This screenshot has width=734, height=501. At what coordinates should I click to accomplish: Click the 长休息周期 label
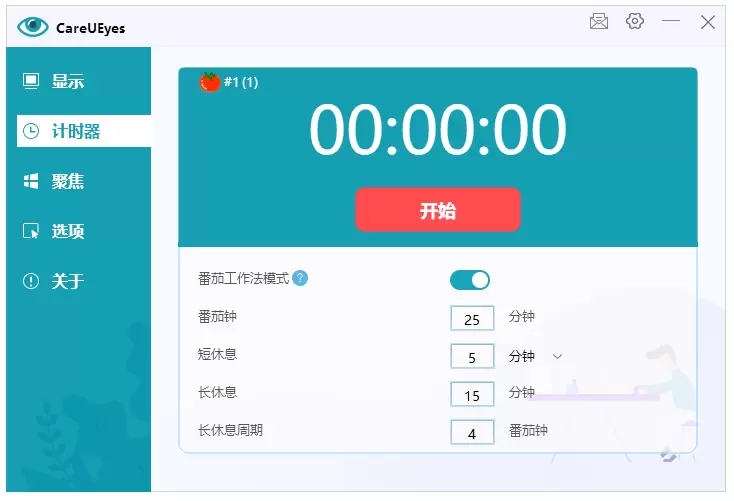coord(230,430)
